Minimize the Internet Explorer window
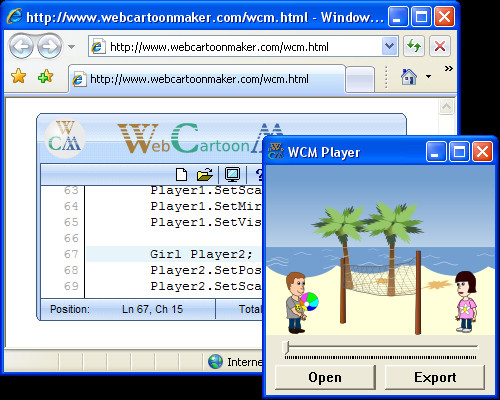Viewport: 500px width, 400px height. [398, 16]
